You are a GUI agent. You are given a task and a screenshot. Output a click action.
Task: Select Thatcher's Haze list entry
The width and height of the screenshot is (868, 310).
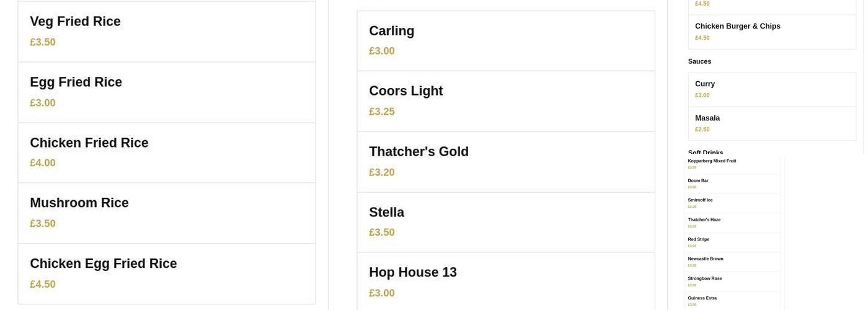pyautogui.click(x=732, y=223)
